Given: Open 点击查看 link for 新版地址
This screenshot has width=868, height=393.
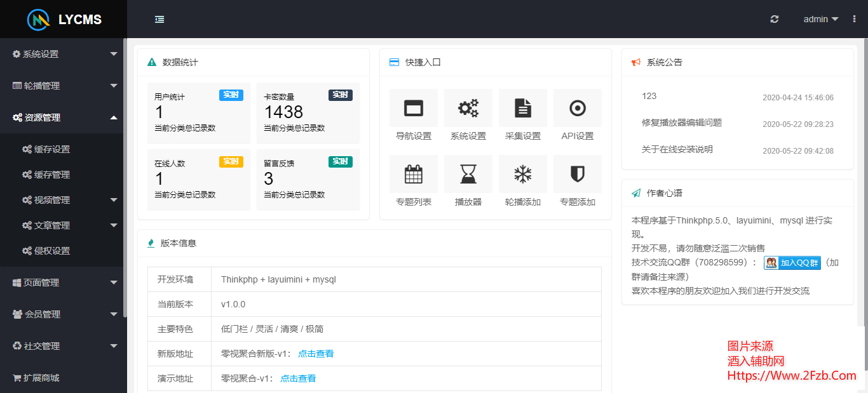Looking at the screenshot, I should (316, 354).
